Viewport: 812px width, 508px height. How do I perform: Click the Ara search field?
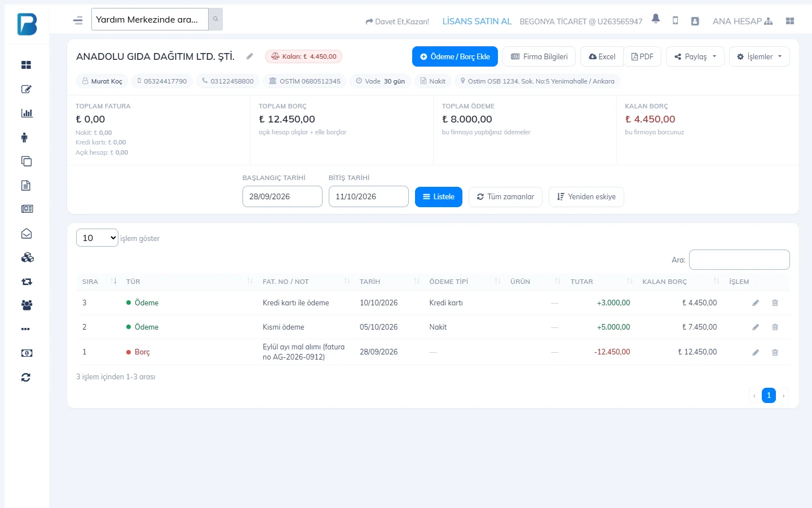pyautogui.click(x=739, y=260)
